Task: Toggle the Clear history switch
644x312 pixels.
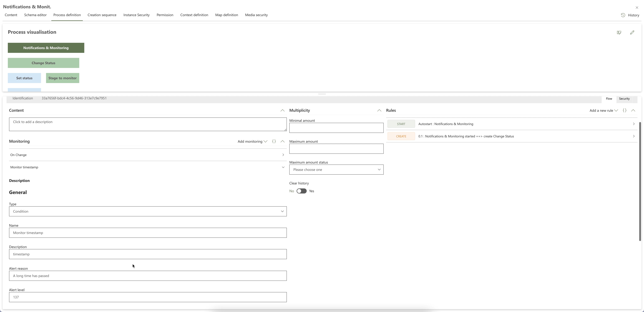Action: (x=302, y=191)
